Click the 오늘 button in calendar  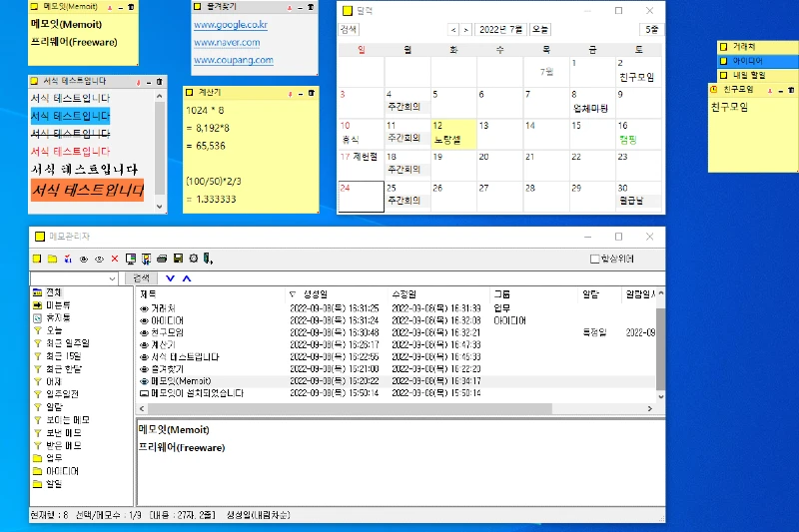[x=540, y=30]
